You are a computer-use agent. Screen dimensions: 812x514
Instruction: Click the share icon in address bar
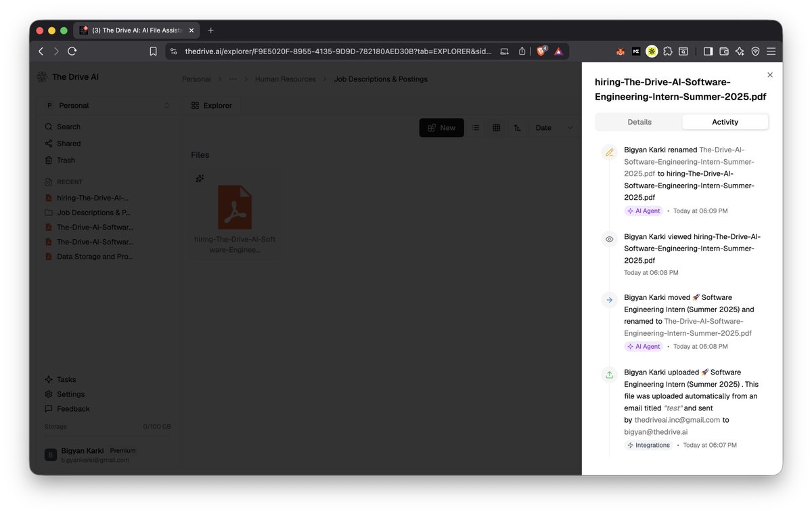(x=522, y=51)
